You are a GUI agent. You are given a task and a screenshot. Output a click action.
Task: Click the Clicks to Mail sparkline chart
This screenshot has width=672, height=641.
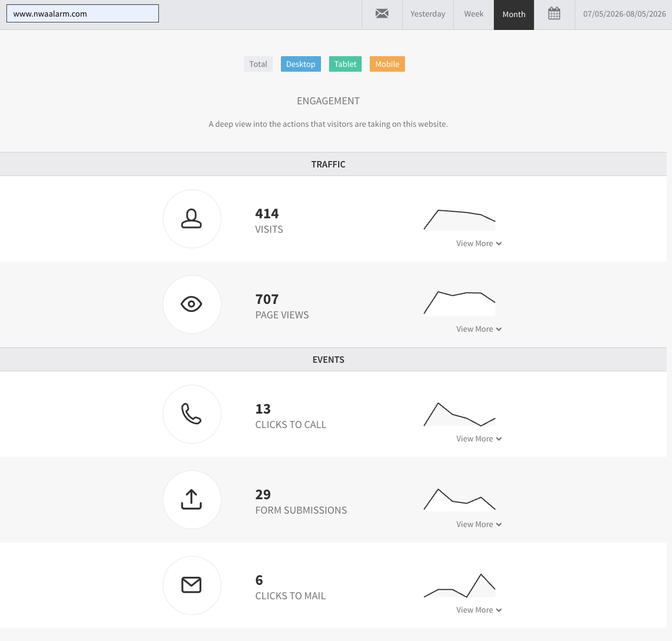click(460, 585)
